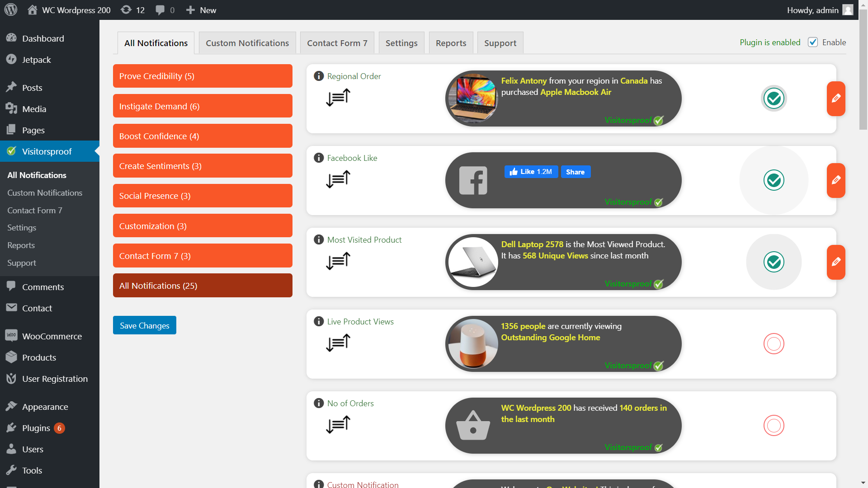Disable the Regional Order notification
Viewport: 868px width, 488px height.
[x=774, y=99]
